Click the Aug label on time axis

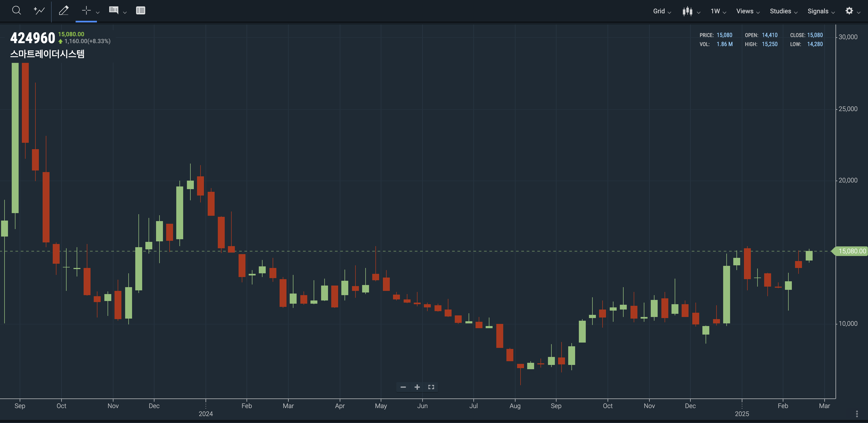515,406
